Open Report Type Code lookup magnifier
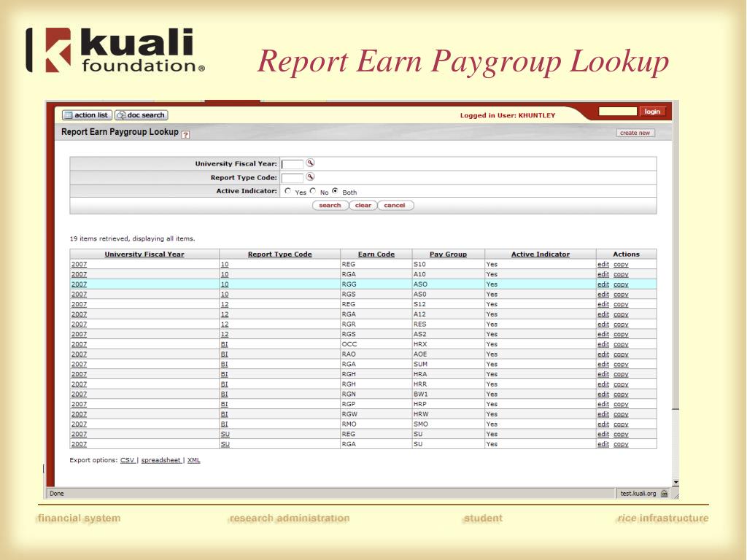The width and height of the screenshot is (747, 560). (x=310, y=176)
